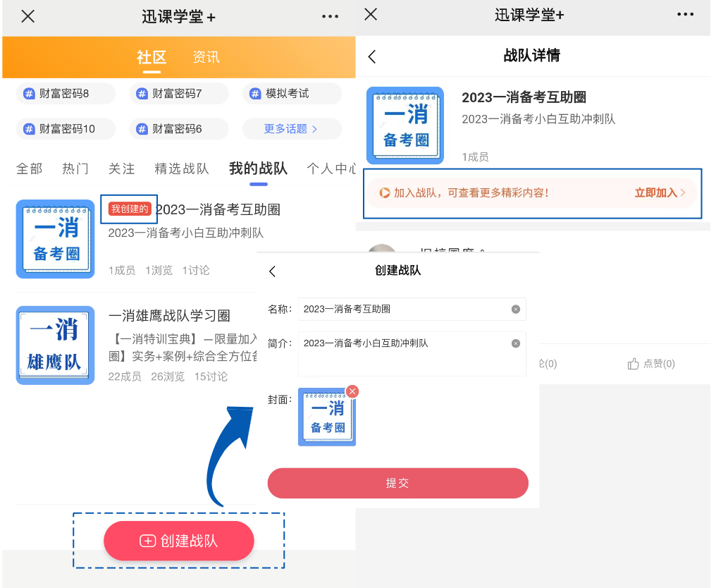
Task: Select the 我创建的 badge
Action: click(x=129, y=209)
